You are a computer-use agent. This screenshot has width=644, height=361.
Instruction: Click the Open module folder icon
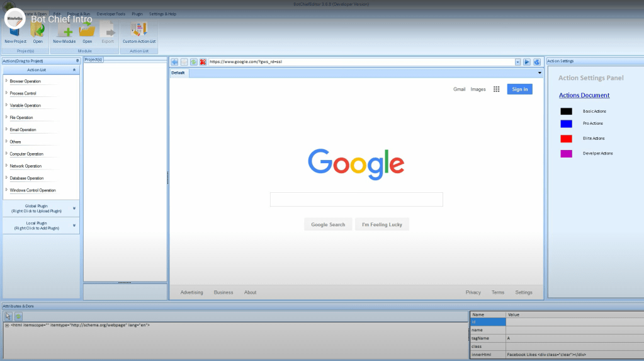pyautogui.click(x=87, y=30)
